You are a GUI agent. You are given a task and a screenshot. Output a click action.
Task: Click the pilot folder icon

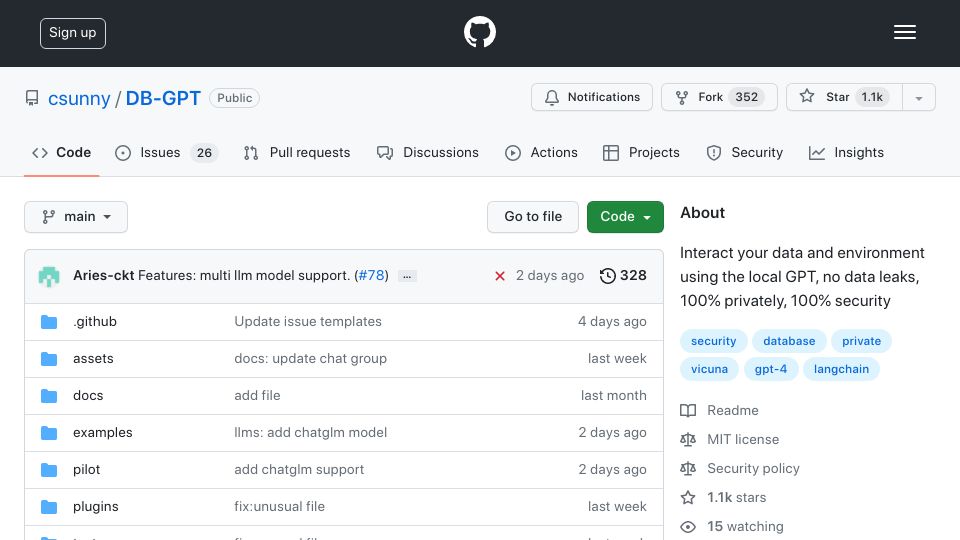click(x=49, y=470)
